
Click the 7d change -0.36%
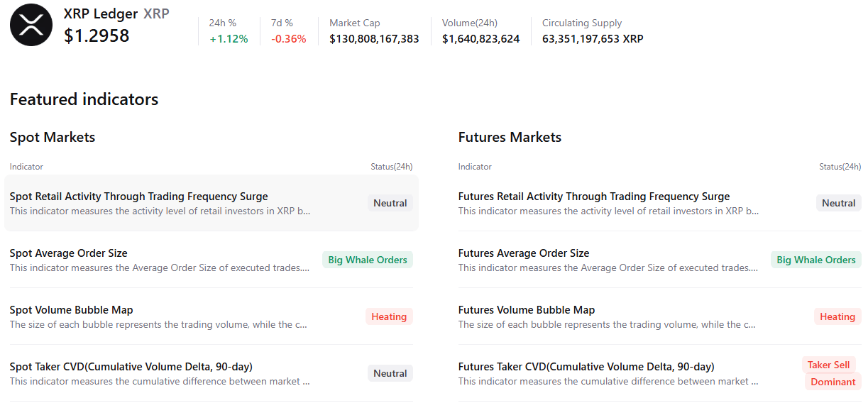289,39
